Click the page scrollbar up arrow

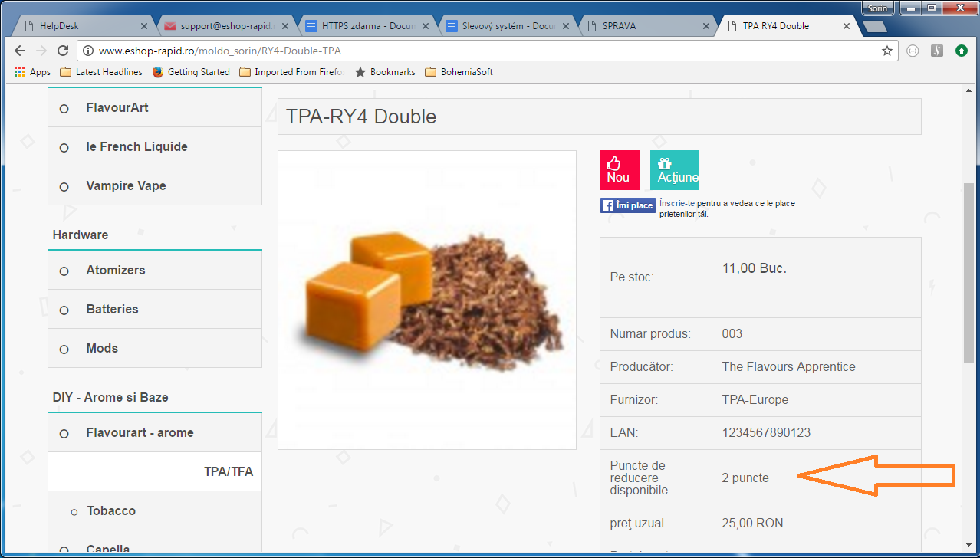pos(969,91)
